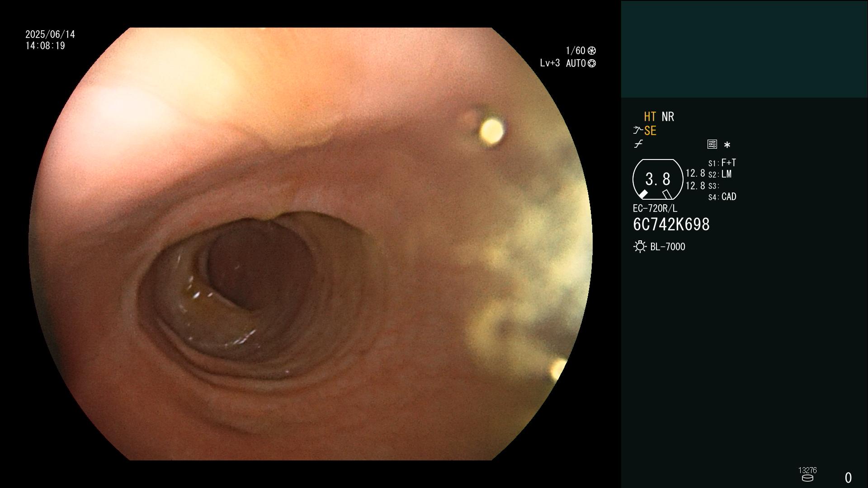Click the S3 switch label
Image resolution: width=868 pixels, height=488 pixels.
713,186
